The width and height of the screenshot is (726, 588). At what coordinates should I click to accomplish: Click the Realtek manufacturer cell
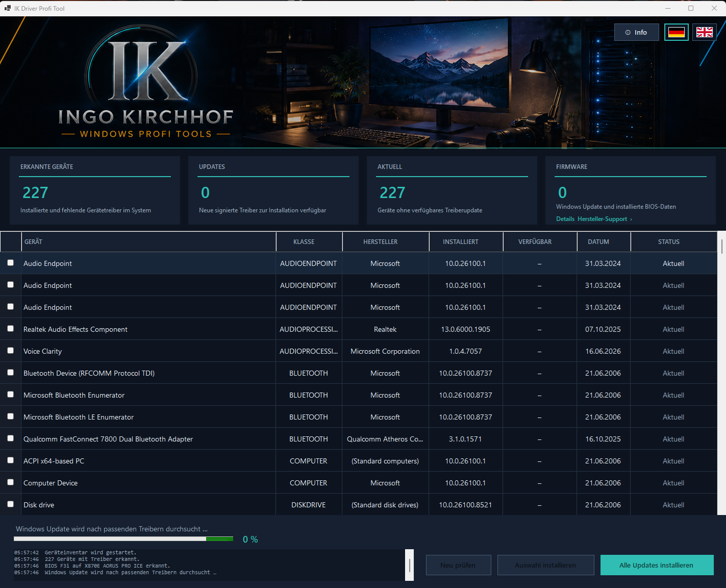385,329
